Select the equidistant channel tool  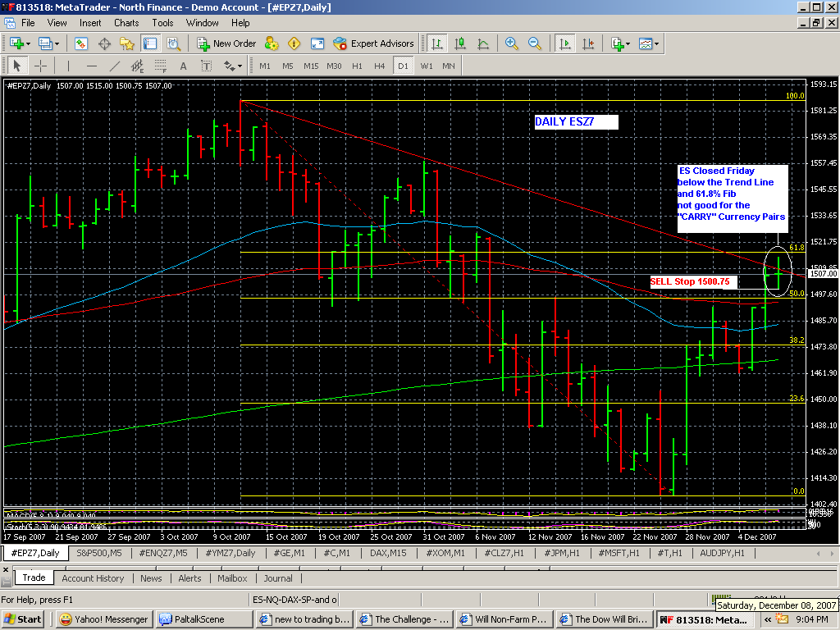138,66
